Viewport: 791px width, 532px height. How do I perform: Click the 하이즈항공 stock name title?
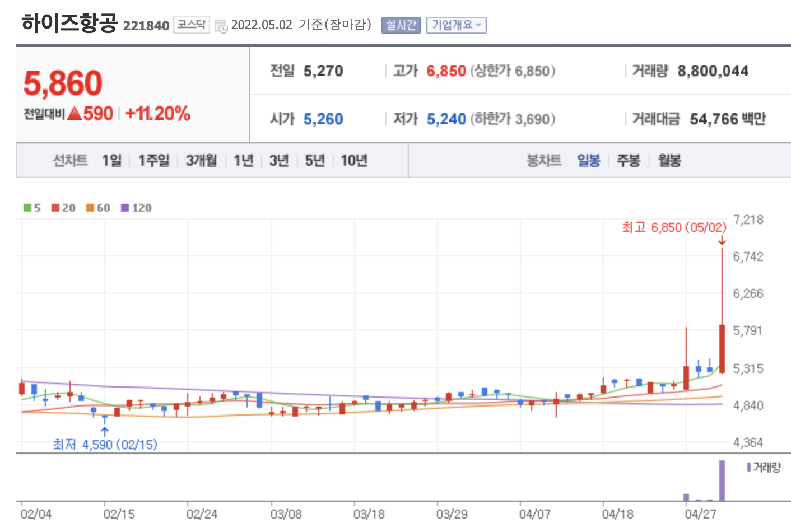tap(69, 24)
